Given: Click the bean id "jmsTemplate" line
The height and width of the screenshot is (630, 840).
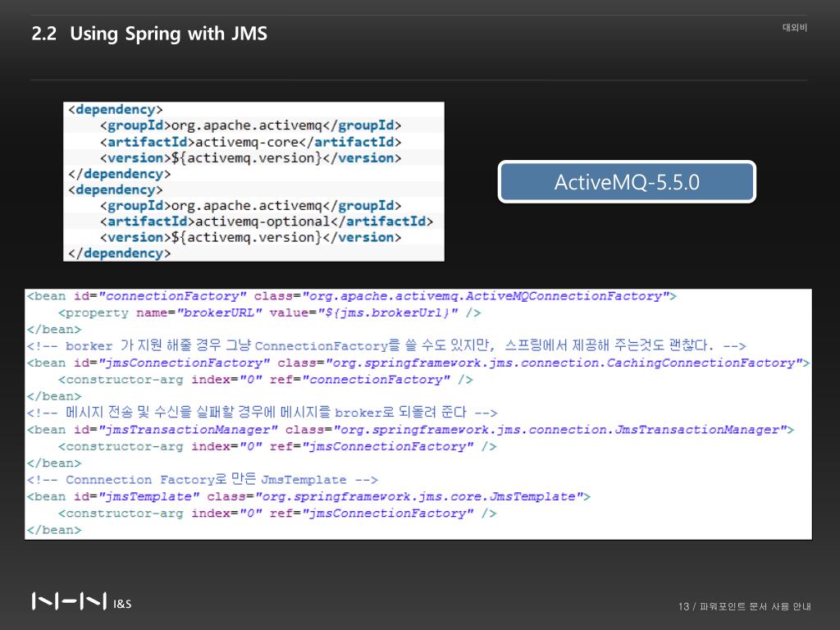Looking at the screenshot, I should pos(308,496).
